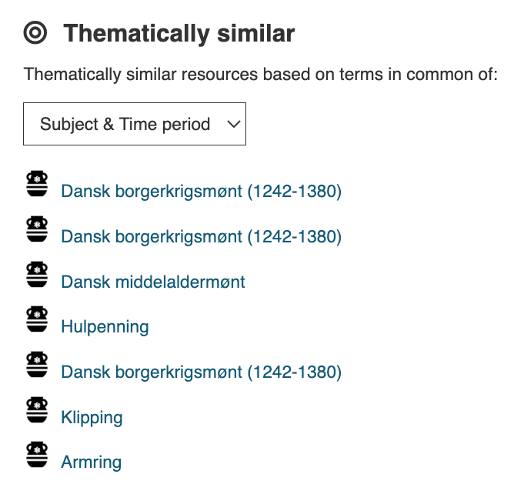The width and height of the screenshot is (514, 492).
Task: Follow the Dansk middelaldermønt link
Action: point(153,282)
